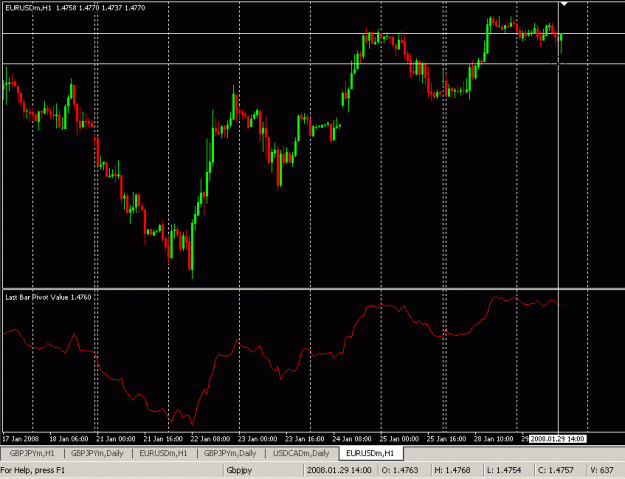Click the 21 Jan 16:00 time axis label

[x=163, y=439]
